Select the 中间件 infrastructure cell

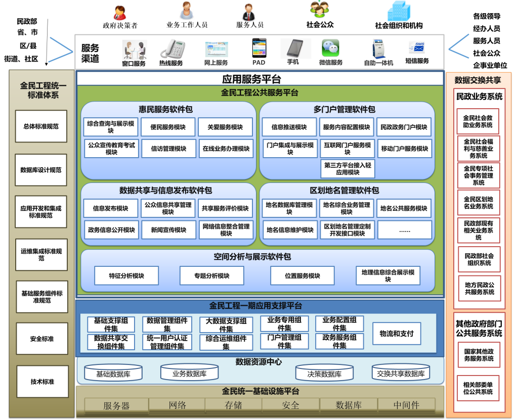click(406, 405)
